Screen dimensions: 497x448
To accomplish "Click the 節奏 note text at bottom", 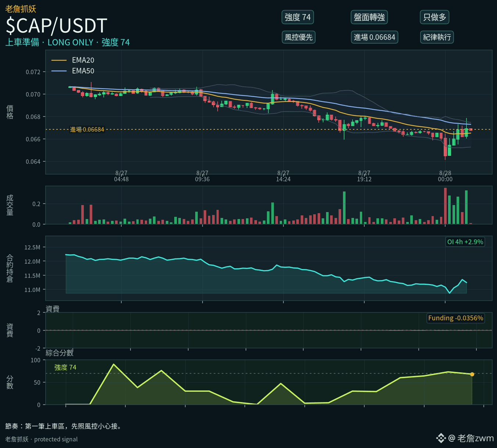I will coord(63,426).
